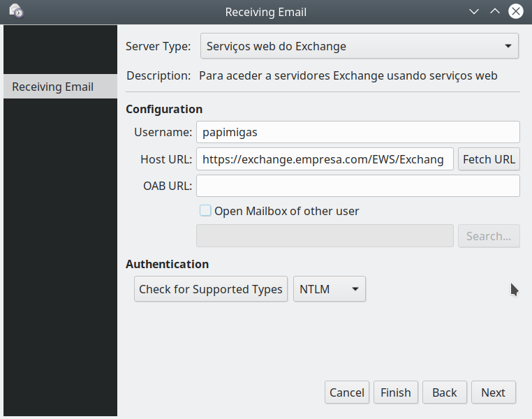Click the application icon in the title bar
This screenshot has height=419, width=532.
click(x=16, y=12)
